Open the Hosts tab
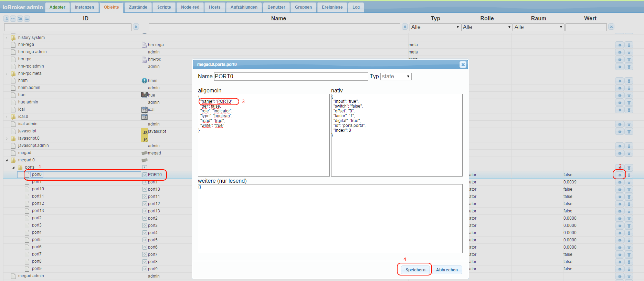The height and width of the screenshot is (281, 644). pos(215,7)
